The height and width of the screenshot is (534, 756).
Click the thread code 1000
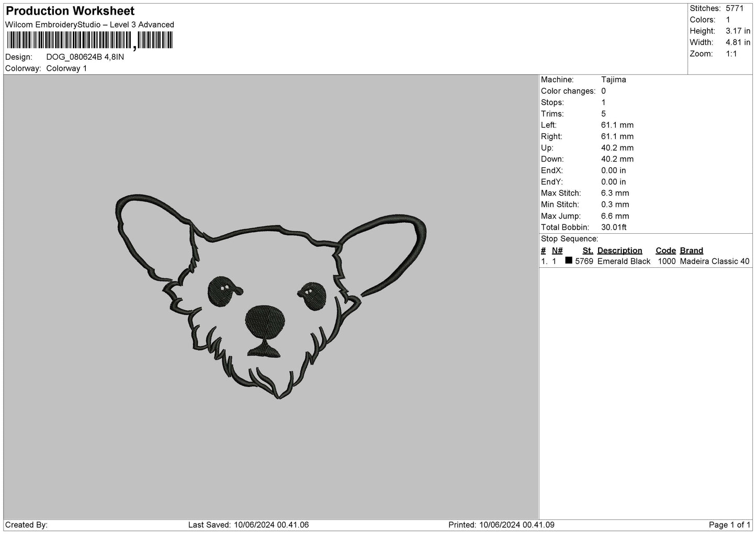[667, 262]
